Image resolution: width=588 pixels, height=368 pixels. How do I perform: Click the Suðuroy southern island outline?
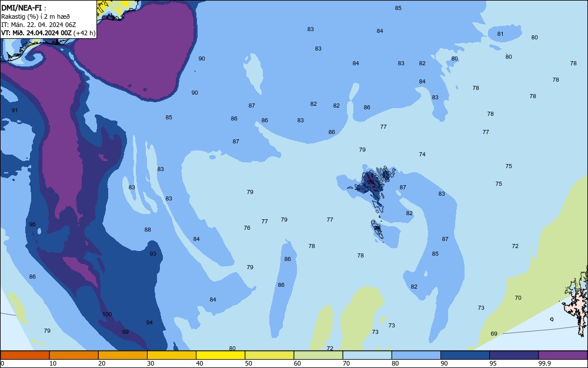377,230
